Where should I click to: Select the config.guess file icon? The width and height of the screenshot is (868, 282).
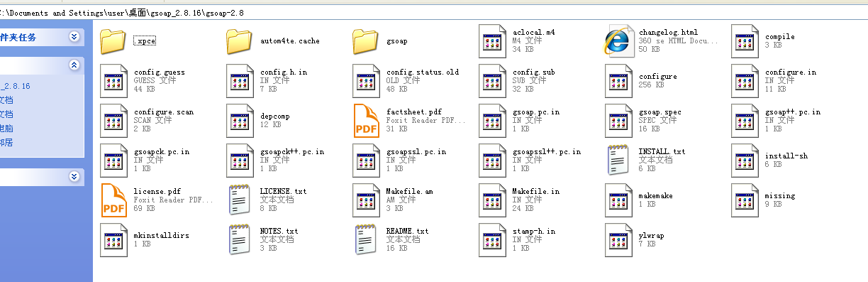click(x=113, y=80)
